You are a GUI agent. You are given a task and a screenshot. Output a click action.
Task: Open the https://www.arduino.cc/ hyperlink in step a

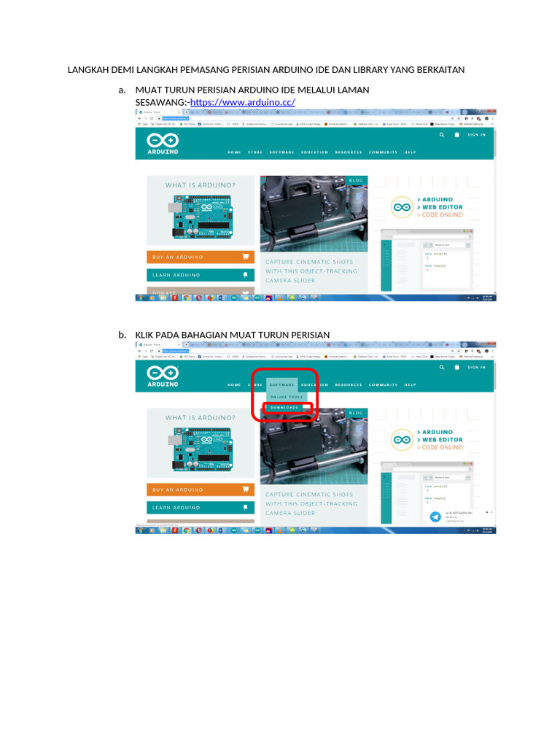242,102
